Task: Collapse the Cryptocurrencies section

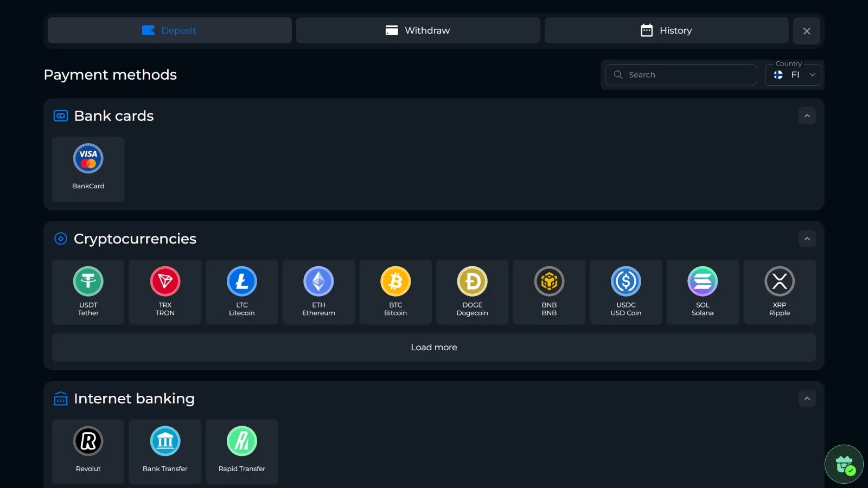Action: 807,239
